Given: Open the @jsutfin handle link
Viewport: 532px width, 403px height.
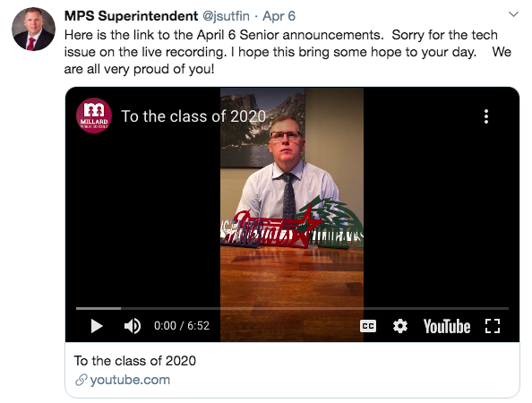Looking at the screenshot, I should pos(226,16).
